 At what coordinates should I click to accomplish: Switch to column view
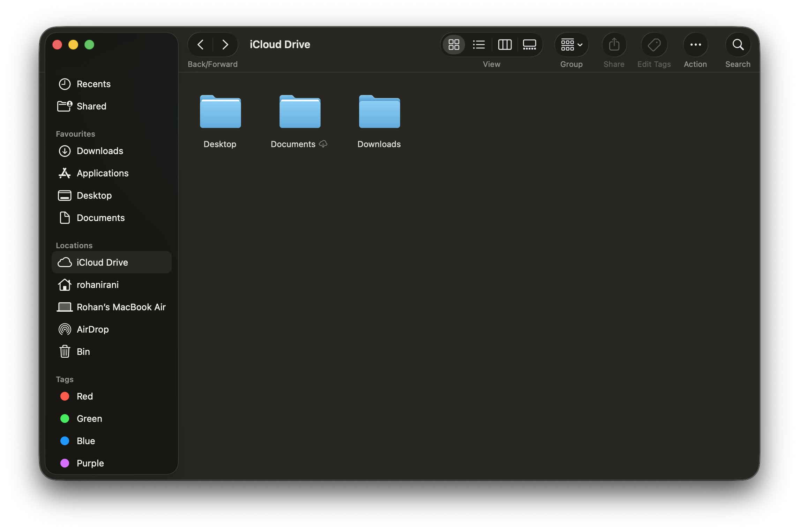pos(505,45)
